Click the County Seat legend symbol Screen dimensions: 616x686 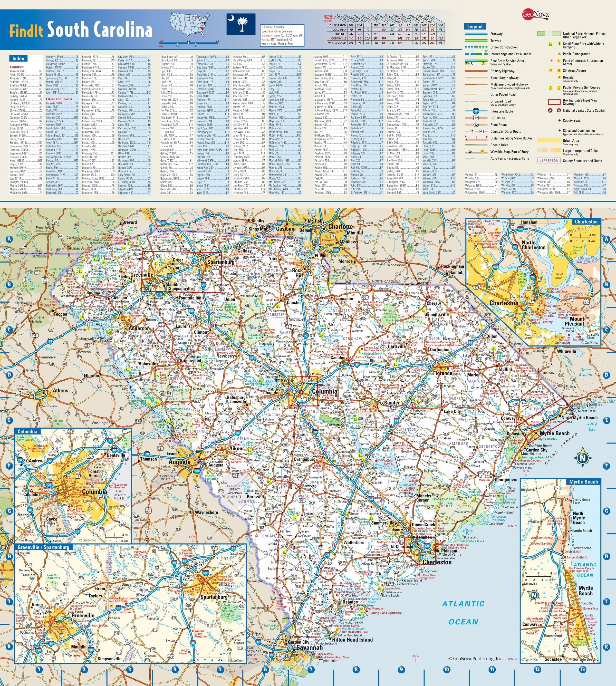[x=559, y=120]
